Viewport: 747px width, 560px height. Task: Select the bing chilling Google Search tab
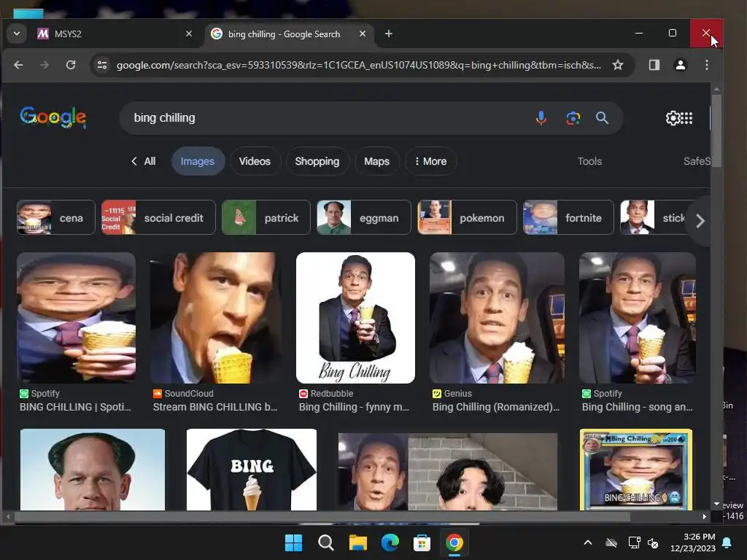290,34
